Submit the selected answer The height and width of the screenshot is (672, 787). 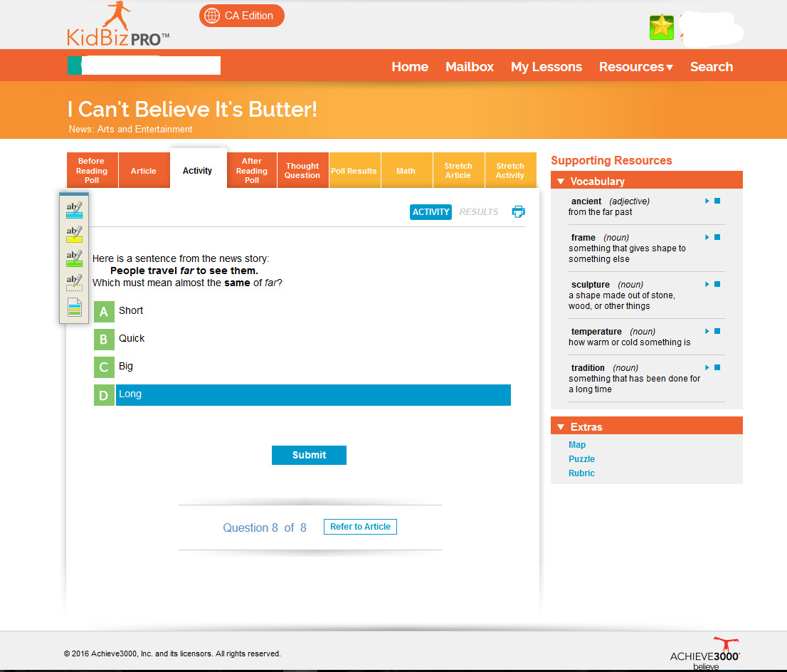point(309,455)
